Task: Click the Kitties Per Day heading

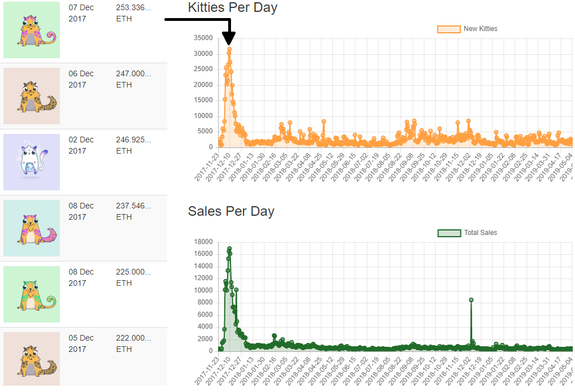Action: [x=233, y=8]
